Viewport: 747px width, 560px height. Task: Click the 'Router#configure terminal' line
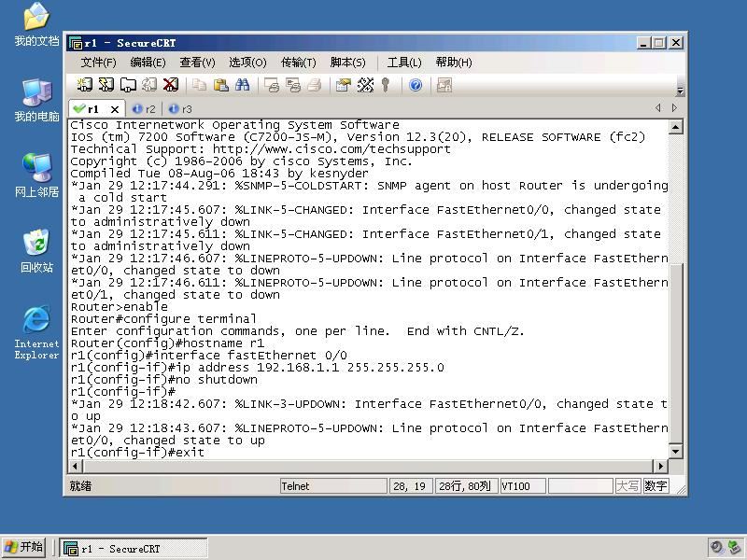[163, 318]
